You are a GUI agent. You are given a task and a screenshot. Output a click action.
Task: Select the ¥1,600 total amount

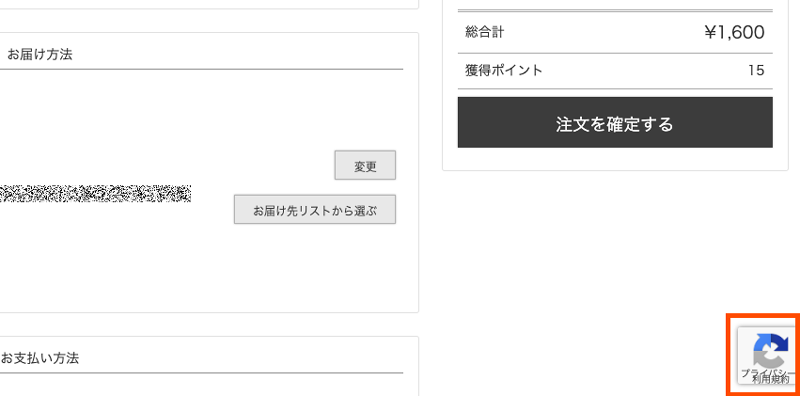734,33
